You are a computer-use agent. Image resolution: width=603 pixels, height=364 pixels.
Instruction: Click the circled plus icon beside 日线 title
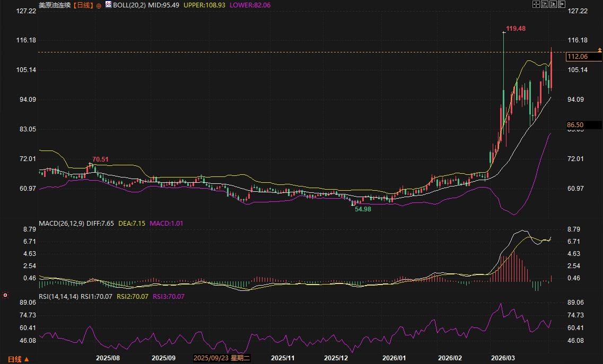point(99,5)
